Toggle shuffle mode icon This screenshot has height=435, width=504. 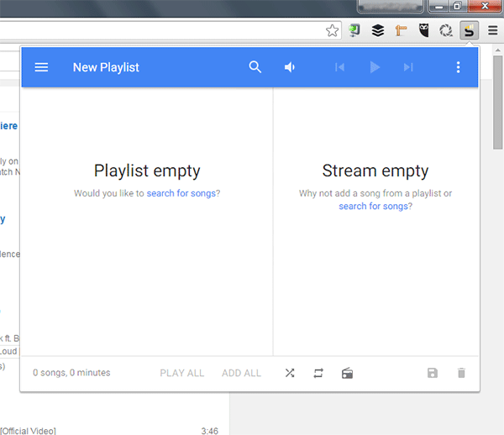click(290, 373)
